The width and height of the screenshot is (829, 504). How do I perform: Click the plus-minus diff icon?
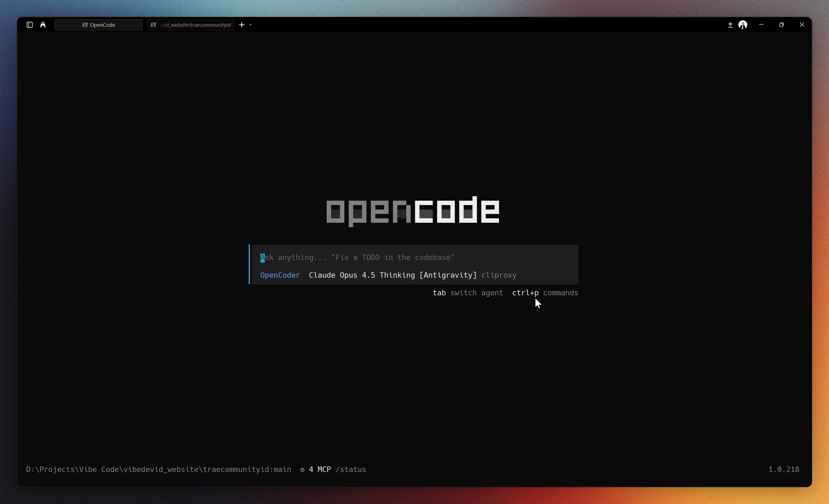click(730, 25)
